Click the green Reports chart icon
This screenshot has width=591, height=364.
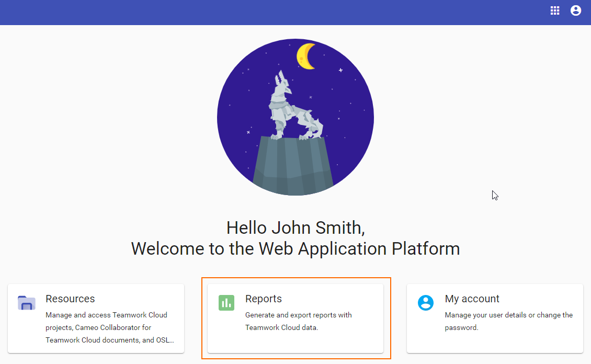226,303
